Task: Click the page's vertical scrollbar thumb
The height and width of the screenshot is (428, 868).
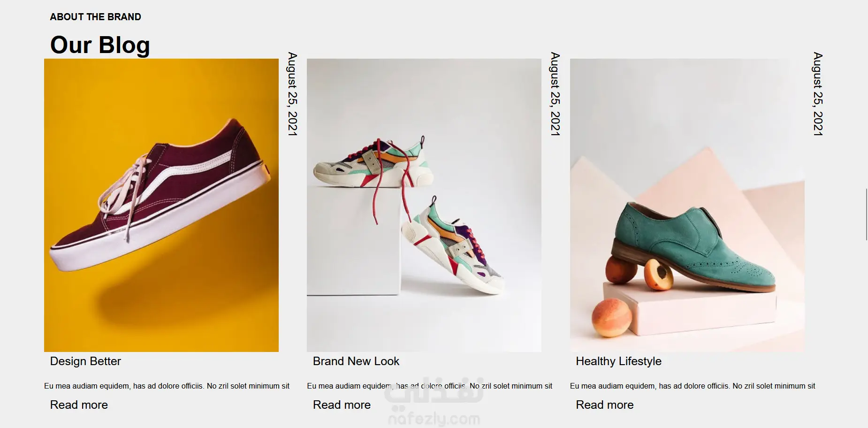Action: (866, 214)
